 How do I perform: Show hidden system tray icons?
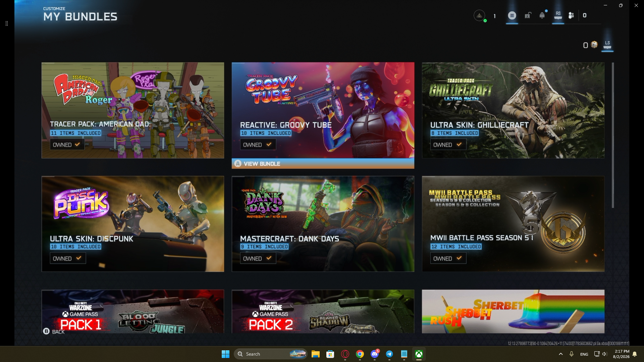click(x=560, y=354)
